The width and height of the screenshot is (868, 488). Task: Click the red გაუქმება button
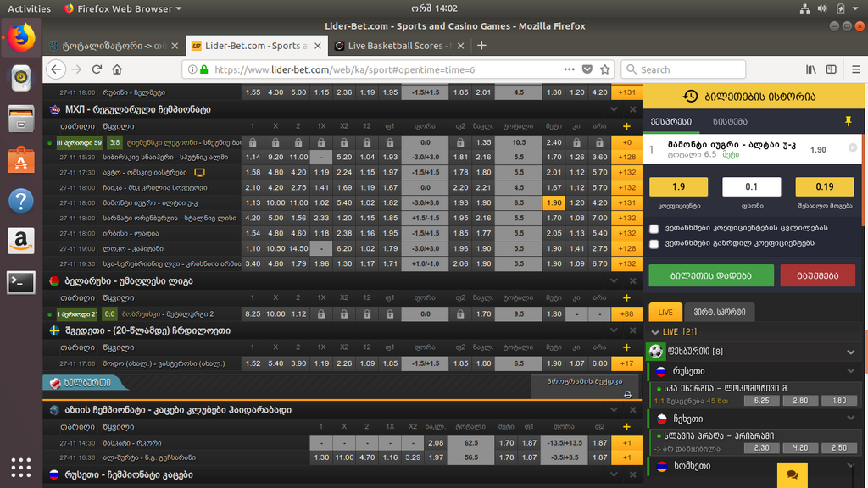coord(818,275)
